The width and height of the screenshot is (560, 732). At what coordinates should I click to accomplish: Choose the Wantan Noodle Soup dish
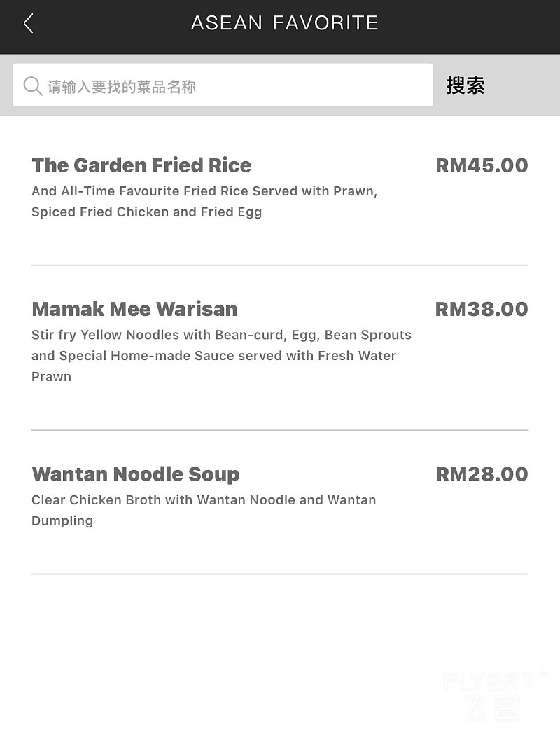click(x=136, y=474)
